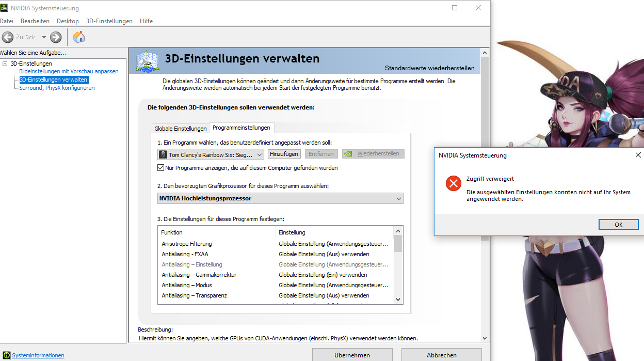Screen dimensions: 644x361
Task: Go back with the Zurück arrow
Action: [7, 37]
